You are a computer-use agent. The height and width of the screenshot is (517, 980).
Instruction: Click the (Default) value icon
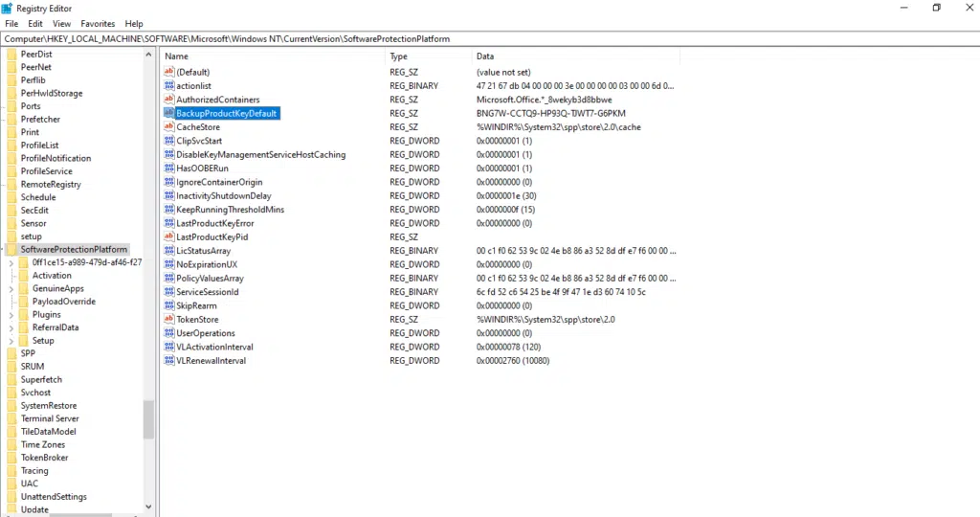[x=168, y=72]
